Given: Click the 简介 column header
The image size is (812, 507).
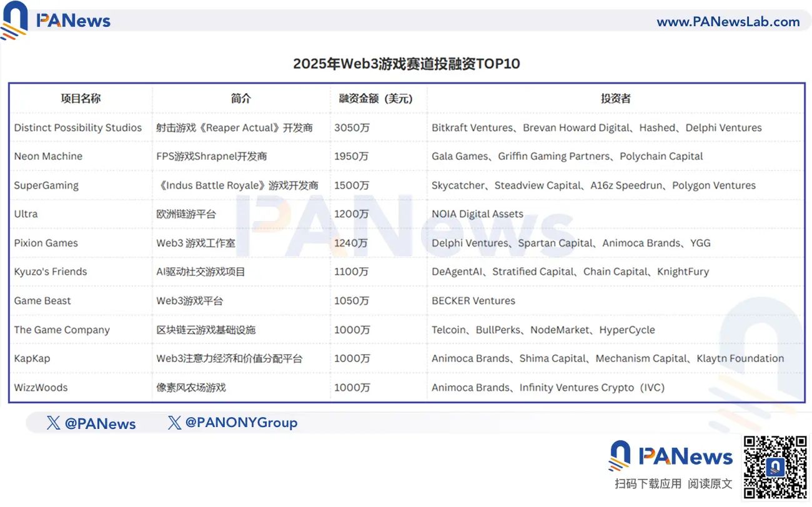Looking at the screenshot, I should 241,99.
